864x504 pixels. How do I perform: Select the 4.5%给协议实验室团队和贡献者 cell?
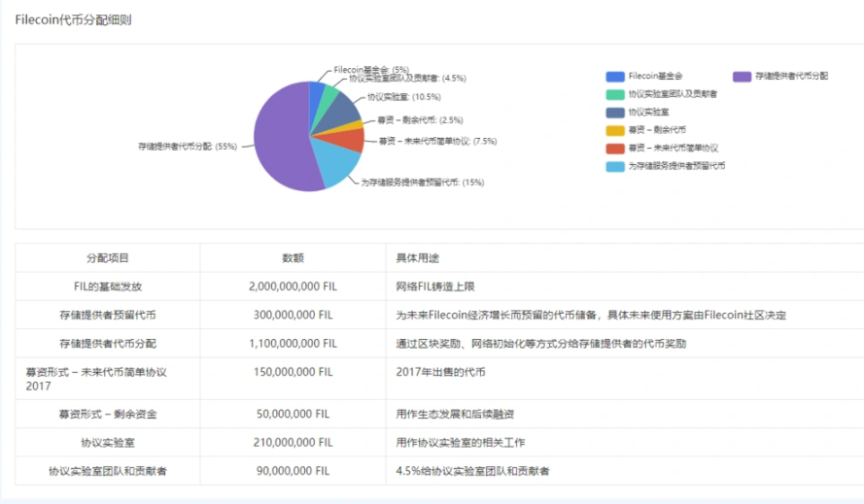click(625, 471)
